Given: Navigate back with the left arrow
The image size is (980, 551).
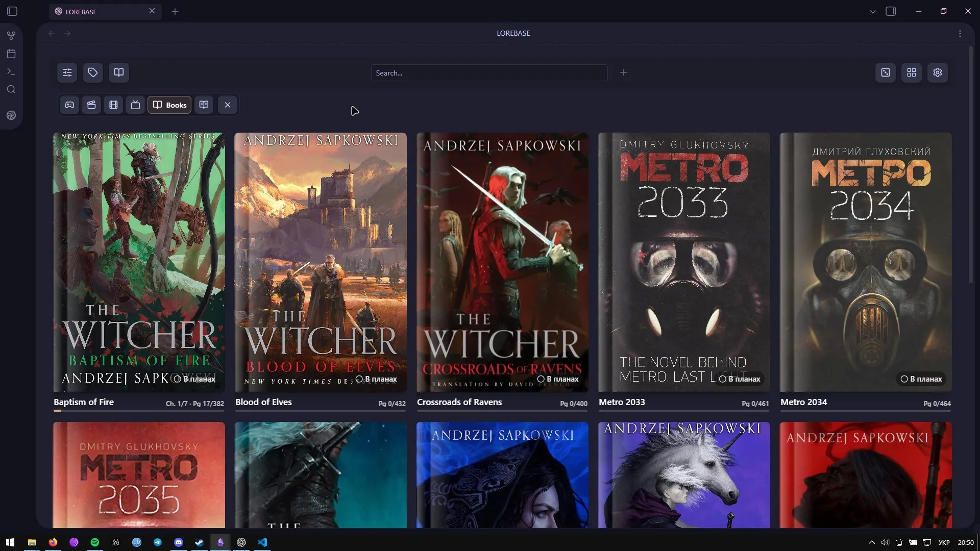Looking at the screenshot, I should tap(52, 34).
